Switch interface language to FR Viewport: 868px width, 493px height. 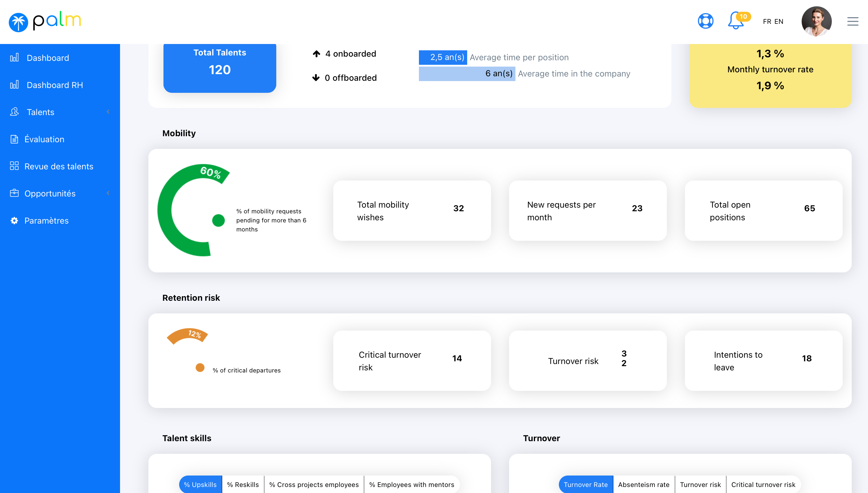[x=767, y=21]
